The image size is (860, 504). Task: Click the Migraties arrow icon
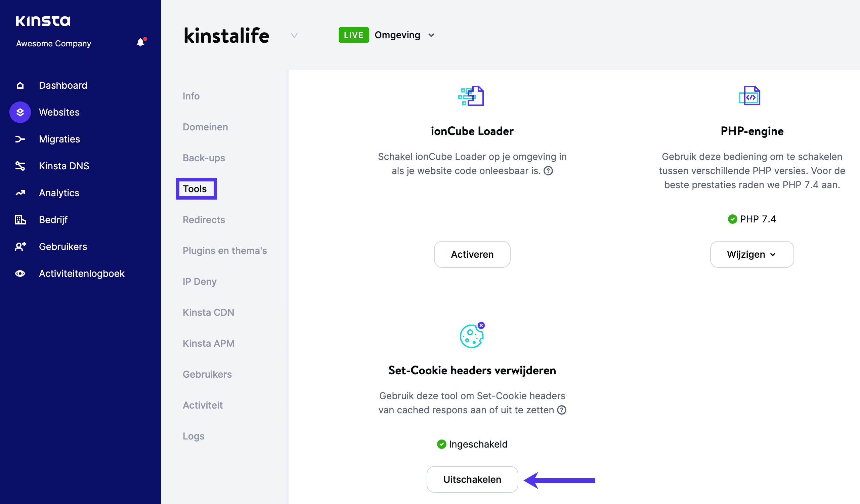[20, 139]
